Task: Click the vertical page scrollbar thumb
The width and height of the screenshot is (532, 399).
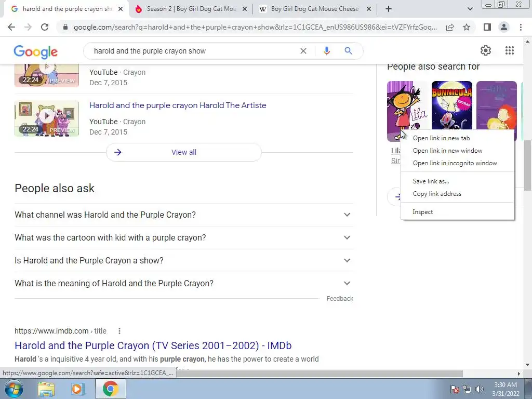Action: tap(527, 165)
